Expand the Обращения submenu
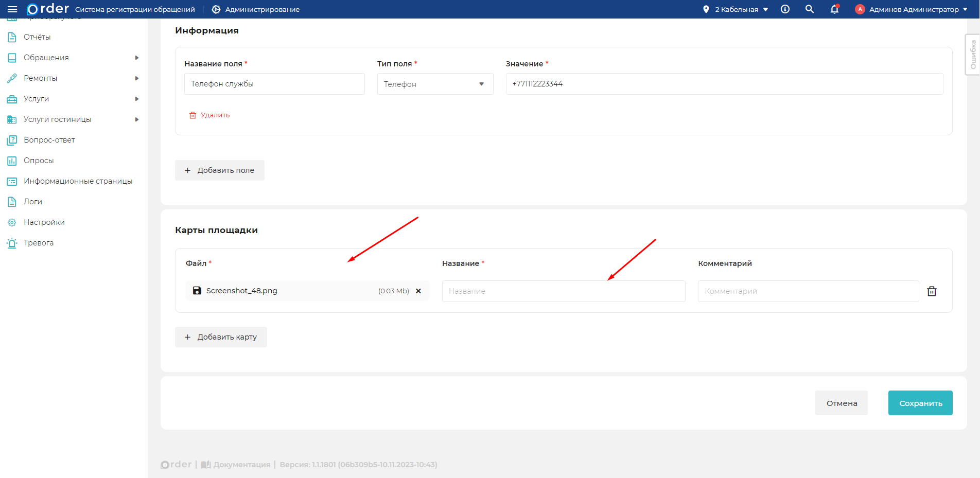This screenshot has height=478, width=980. pyautogui.click(x=137, y=58)
